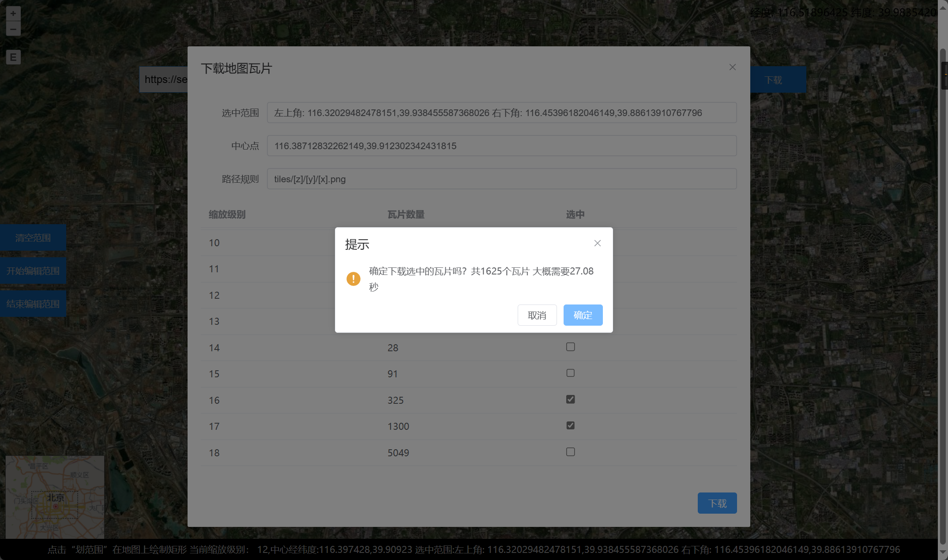Close the 提示 confirmation prompt with X
Viewport: 948px width, 560px height.
click(x=598, y=243)
